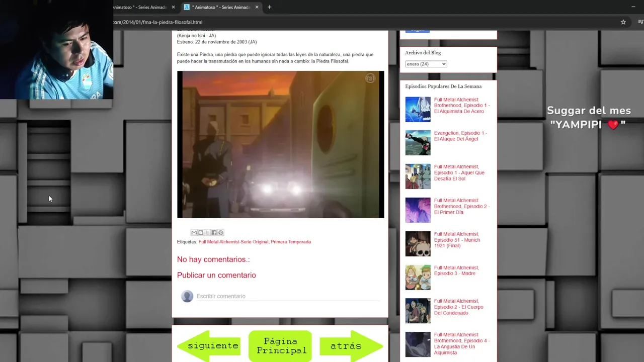
Task: Click the Episodios Populares De La Semana heading
Action: (443, 86)
